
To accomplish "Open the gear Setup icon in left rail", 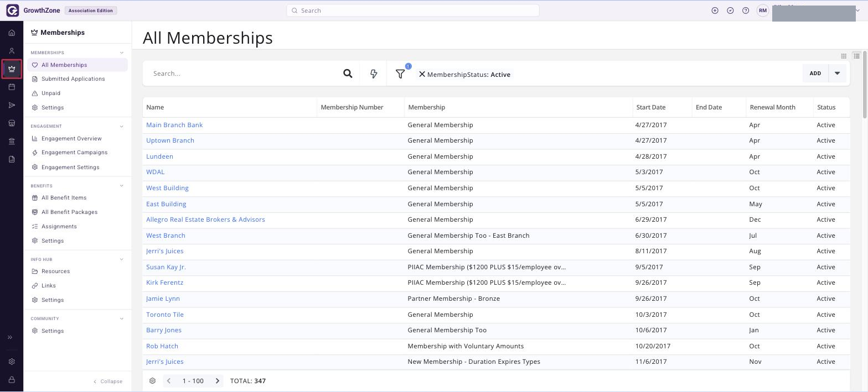I will pyautogui.click(x=12, y=362).
